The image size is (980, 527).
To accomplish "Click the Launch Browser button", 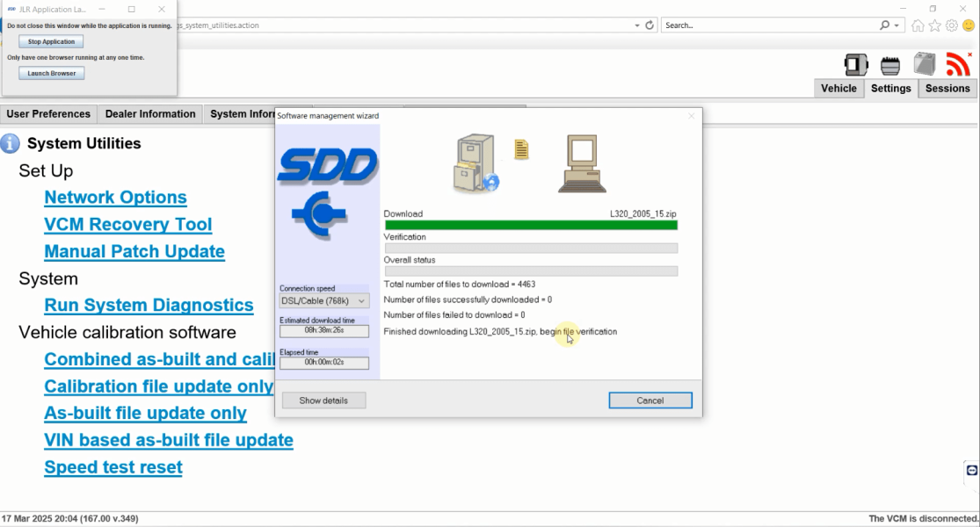I will coord(50,73).
